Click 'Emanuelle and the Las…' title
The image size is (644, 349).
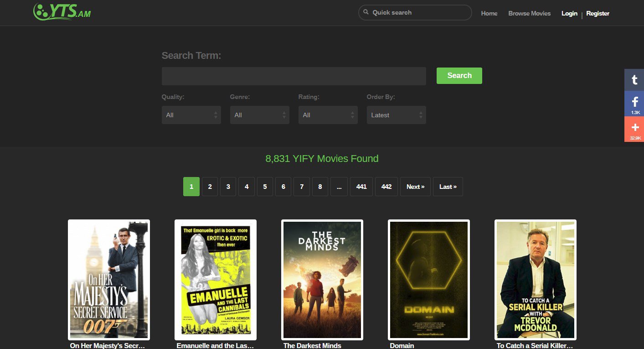pos(215,345)
